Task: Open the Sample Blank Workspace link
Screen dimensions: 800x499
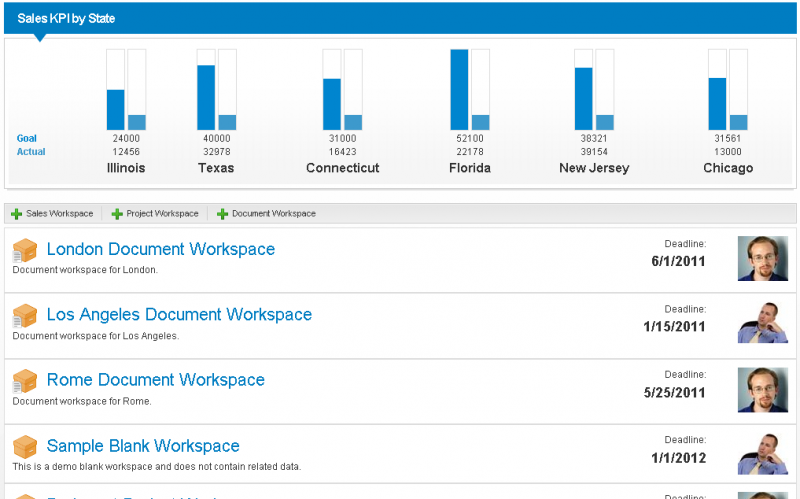Action: (143, 445)
